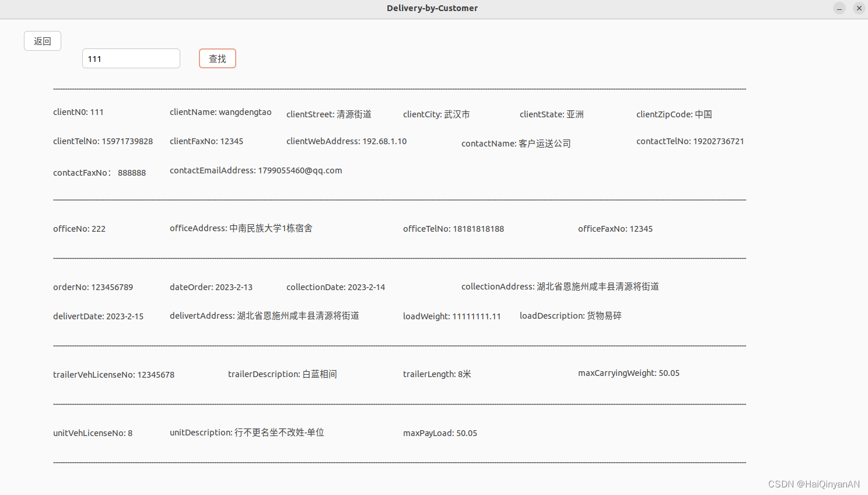The image size is (868, 495).
Task: Click the 返回 (back) button
Action: (42, 41)
